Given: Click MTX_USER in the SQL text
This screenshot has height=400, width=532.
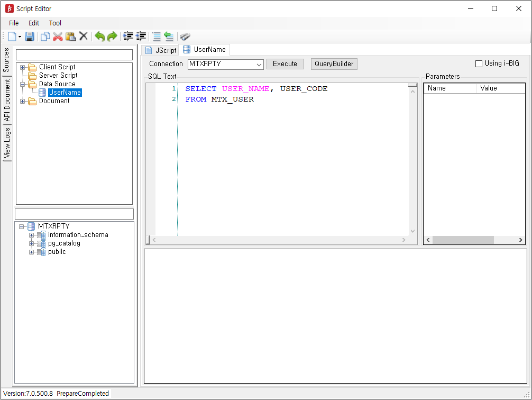Looking at the screenshot, I should pyautogui.click(x=232, y=99).
